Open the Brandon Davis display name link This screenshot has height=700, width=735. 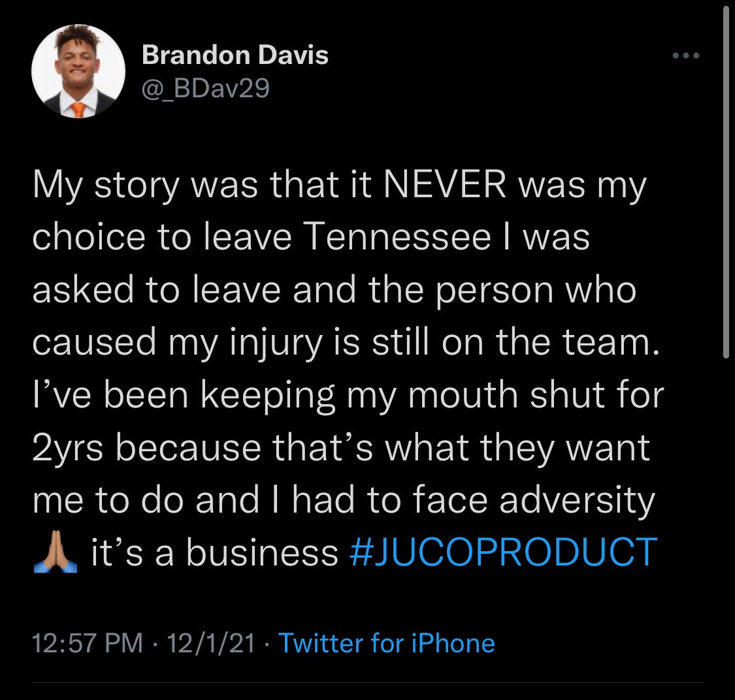click(x=235, y=55)
